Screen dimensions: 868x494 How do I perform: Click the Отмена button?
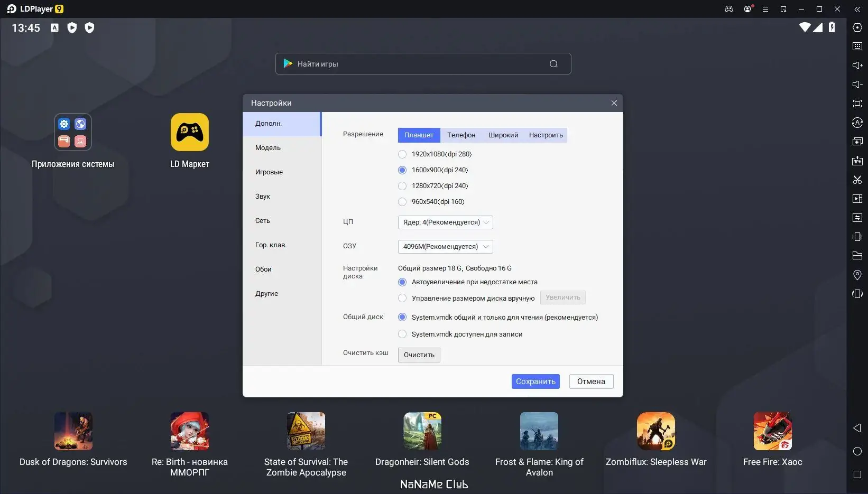[x=591, y=381]
